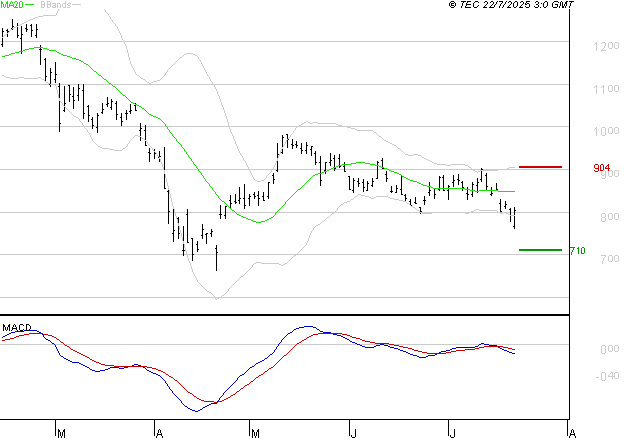Click the final A August month marker
Screen dimensions: 627x440
point(572,434)
